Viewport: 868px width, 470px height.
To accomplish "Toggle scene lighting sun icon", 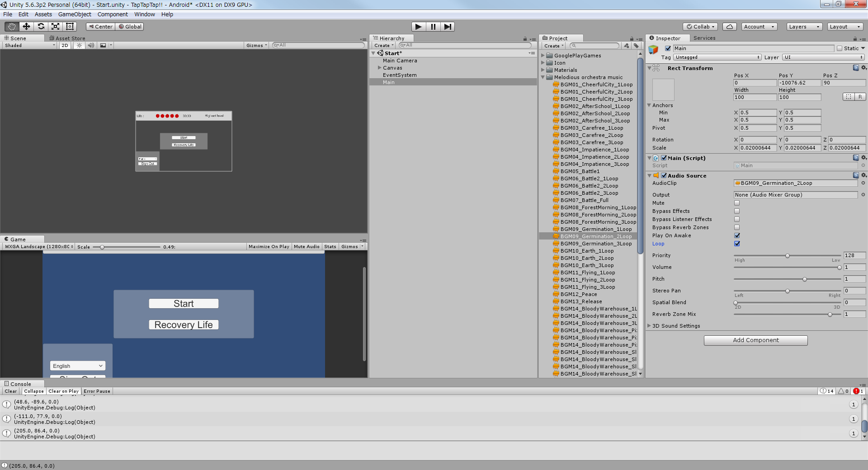I will [79, 45].
